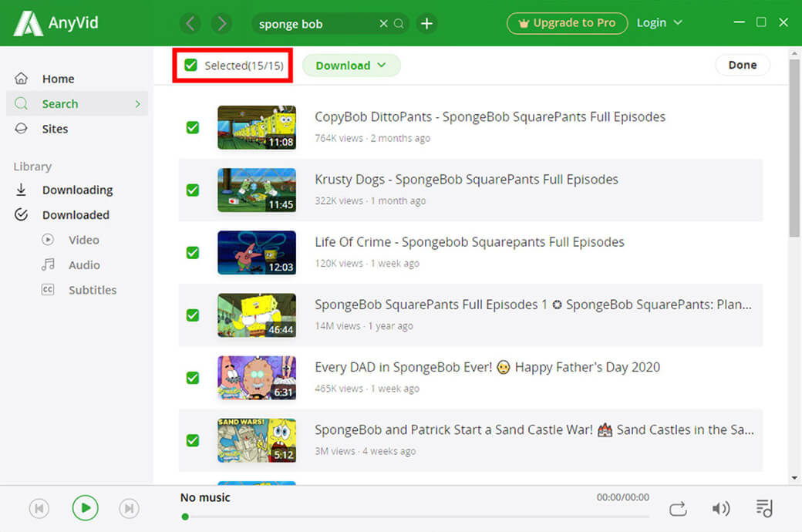Clear the search text with the X icon

383,24
